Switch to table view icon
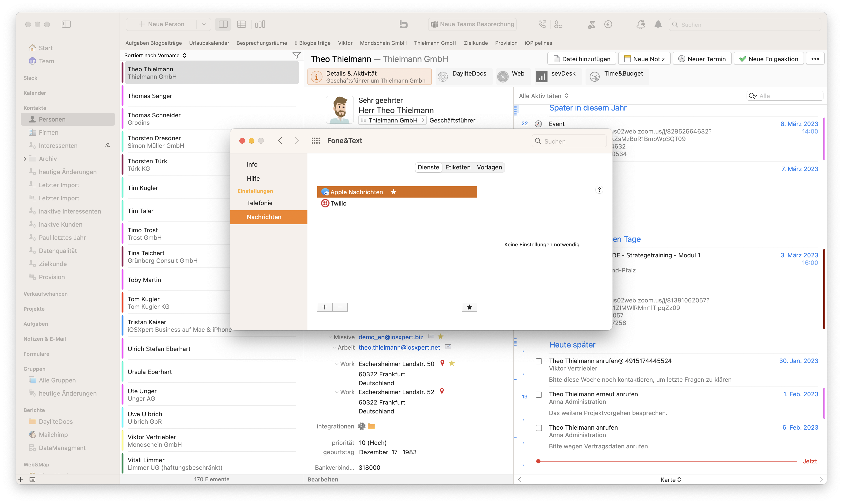The image size is (843, 504). (x=241, y=24)
